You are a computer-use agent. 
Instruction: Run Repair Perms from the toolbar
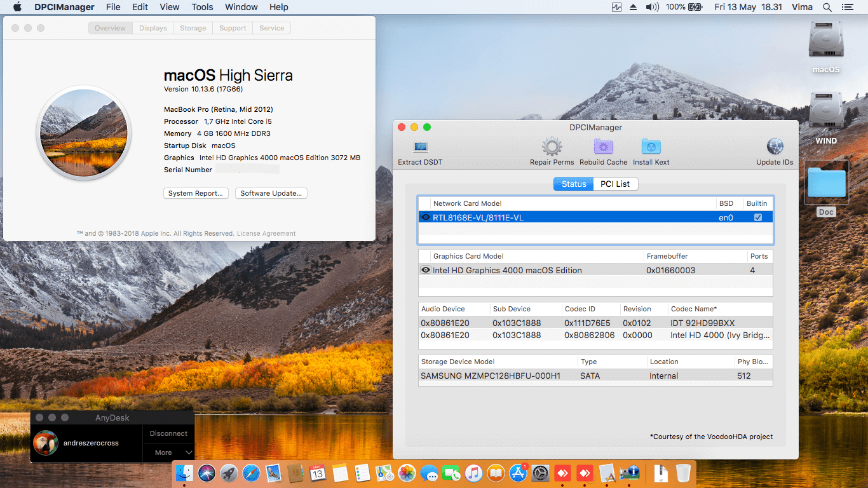(552, 147)
